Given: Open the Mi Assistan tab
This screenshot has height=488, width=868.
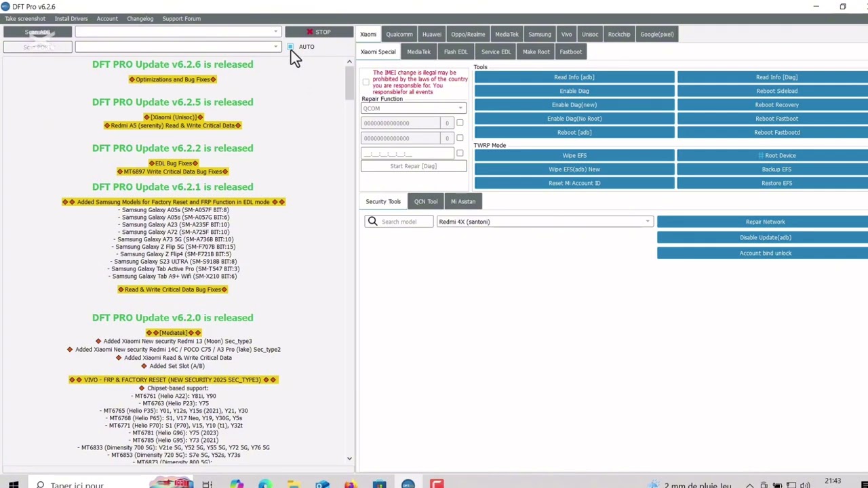Looking at the screenshot, I should pos(463,201).
